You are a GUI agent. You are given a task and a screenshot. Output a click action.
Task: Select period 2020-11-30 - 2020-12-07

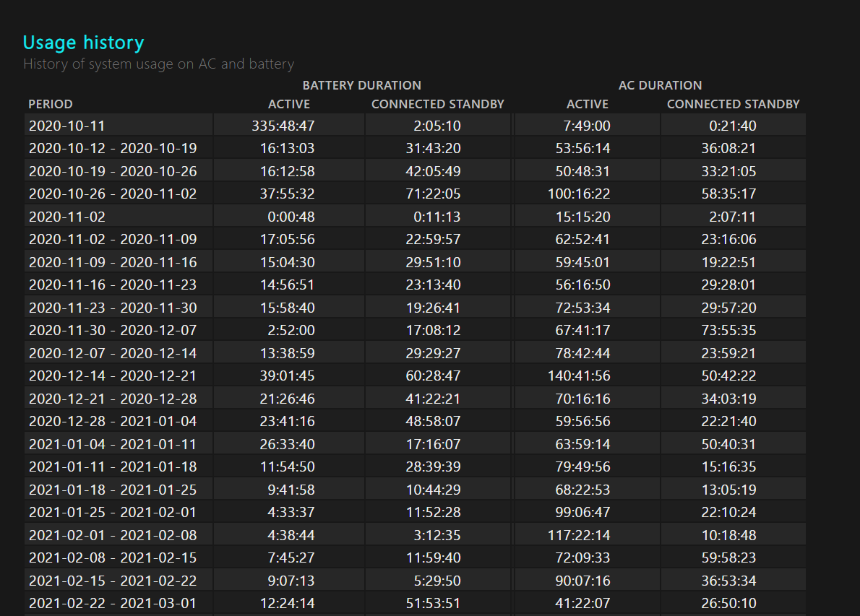click(113, 331)
